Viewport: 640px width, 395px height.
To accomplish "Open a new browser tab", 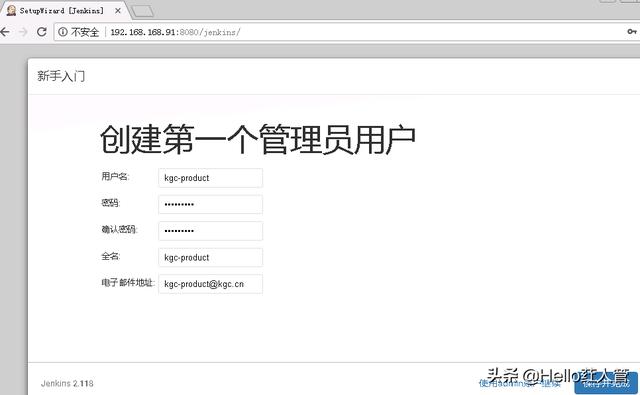I will coord(143,11).
